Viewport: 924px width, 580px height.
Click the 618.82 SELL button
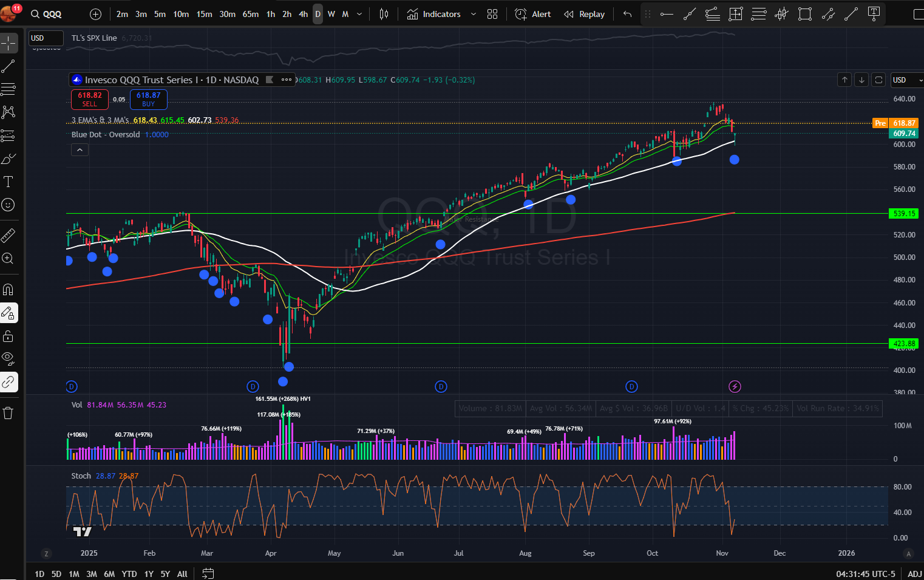90,99
